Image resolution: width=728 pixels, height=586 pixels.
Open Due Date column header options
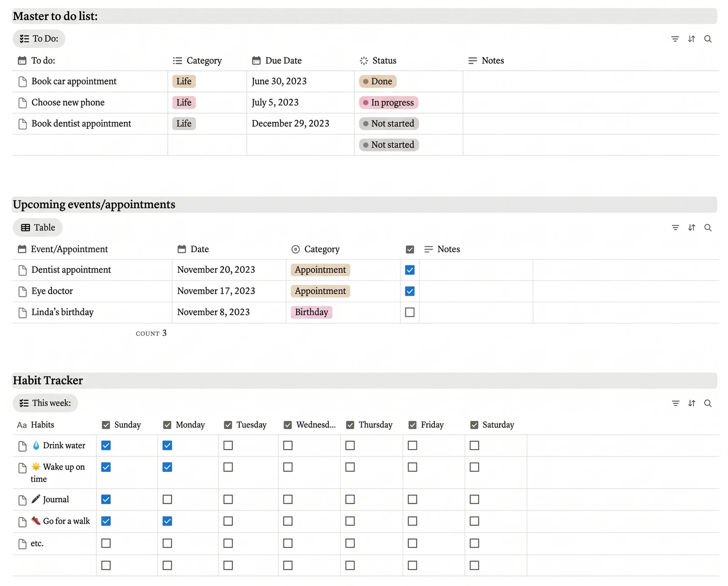(277, 60)
